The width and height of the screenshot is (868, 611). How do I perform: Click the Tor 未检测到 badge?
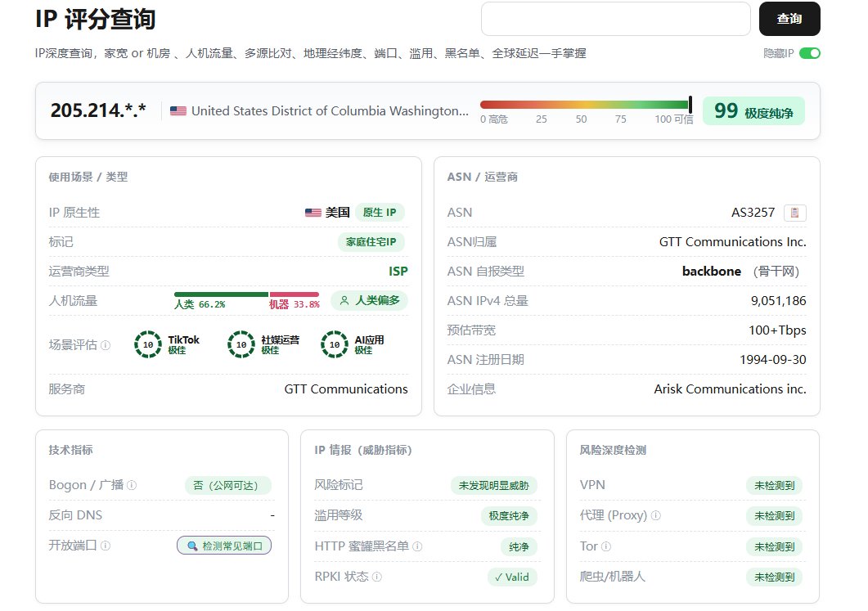(x=775, y=547)
